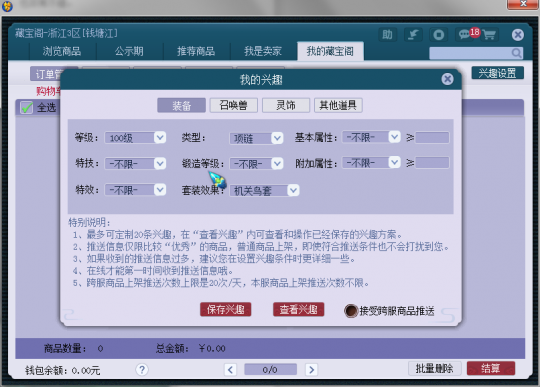Select 灵饰 category tab

pos(286,105)
